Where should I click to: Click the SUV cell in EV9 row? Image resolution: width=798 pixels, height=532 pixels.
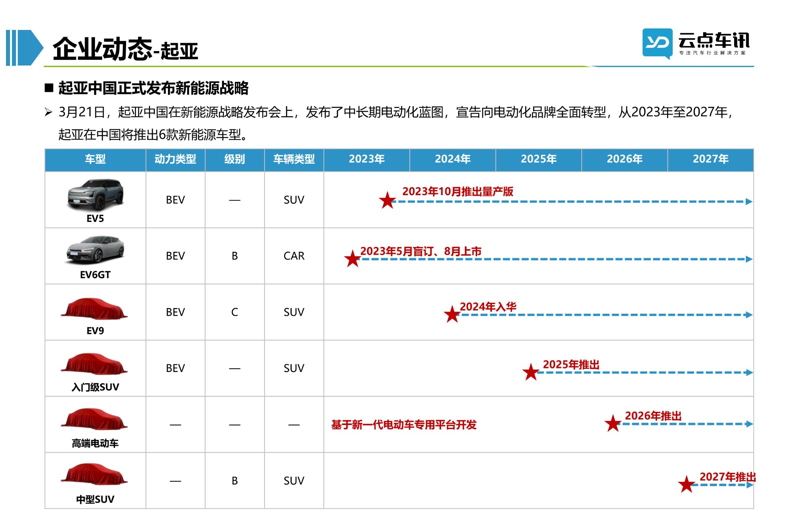[x=294, y=312]
